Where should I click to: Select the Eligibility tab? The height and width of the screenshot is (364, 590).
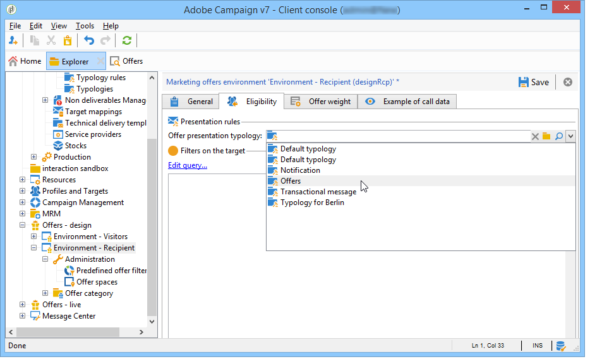pos(251,102)
